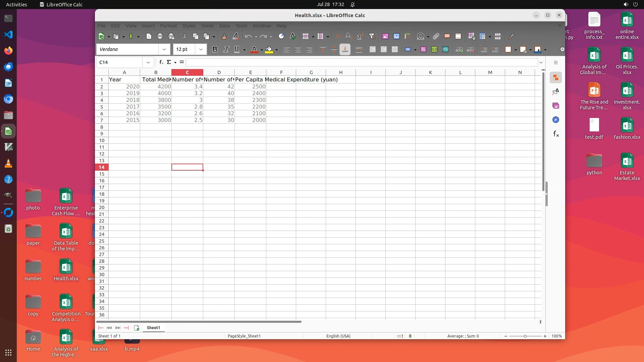
Task: Open the AutoFilter funnel tool
Action: (x=372, y=36)
